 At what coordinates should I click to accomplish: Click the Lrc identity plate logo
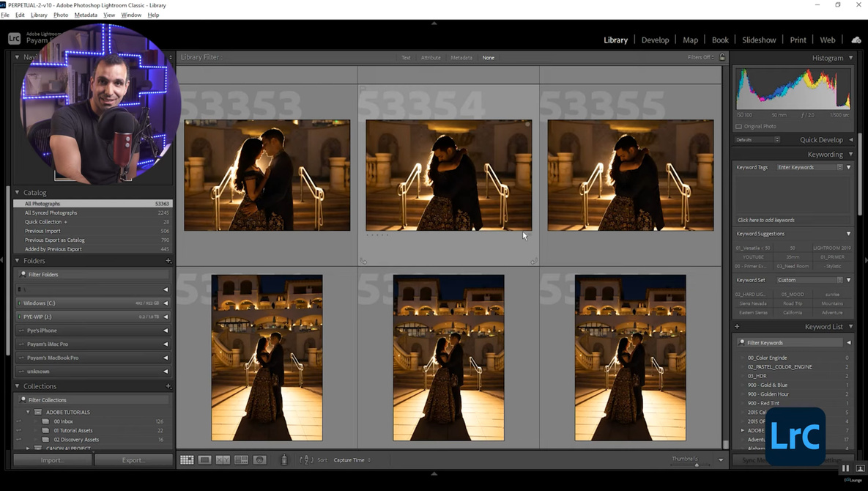(x=15, y=38)
